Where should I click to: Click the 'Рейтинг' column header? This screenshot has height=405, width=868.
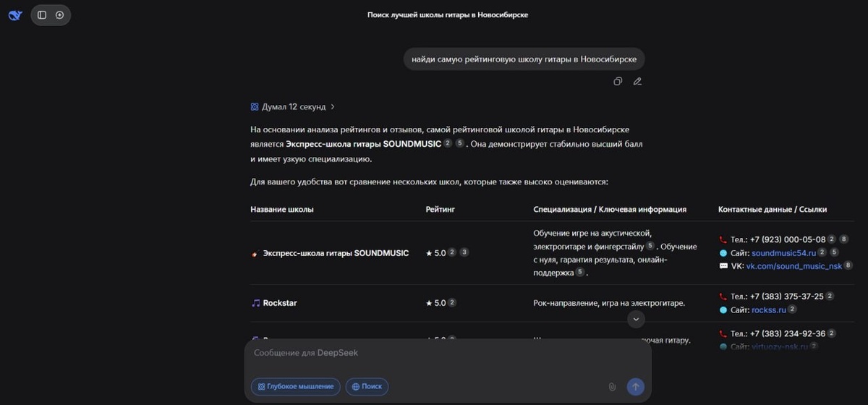click(x=441, y=209)
